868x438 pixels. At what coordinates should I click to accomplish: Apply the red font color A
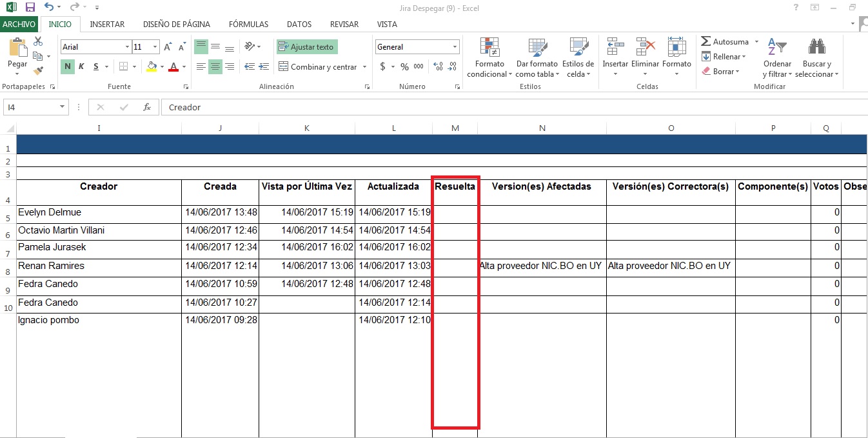pyautogui.click(x=173, y=66)
